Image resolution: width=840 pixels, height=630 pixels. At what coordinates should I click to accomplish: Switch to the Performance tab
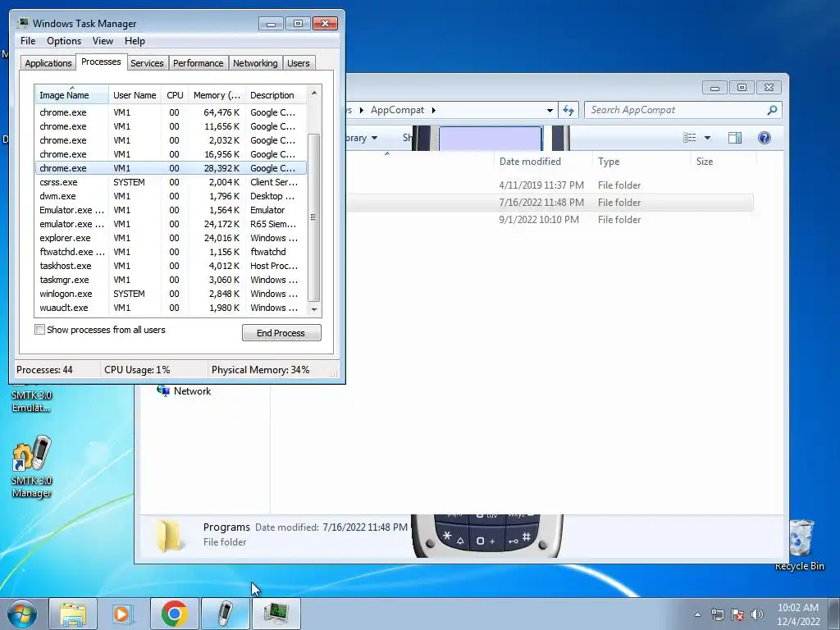point(199,63)
